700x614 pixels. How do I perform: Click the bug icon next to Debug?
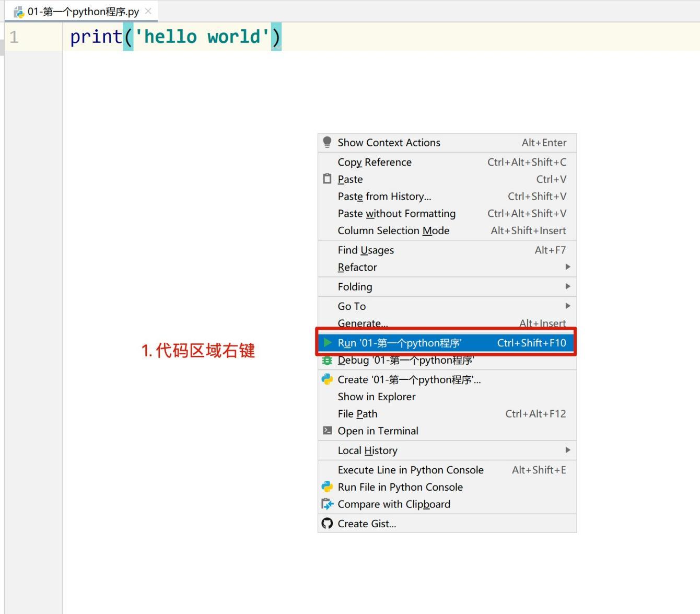pos(328,361)
